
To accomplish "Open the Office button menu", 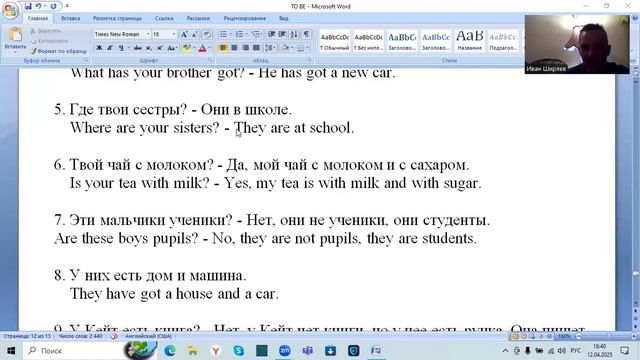I will coord(10,10).
